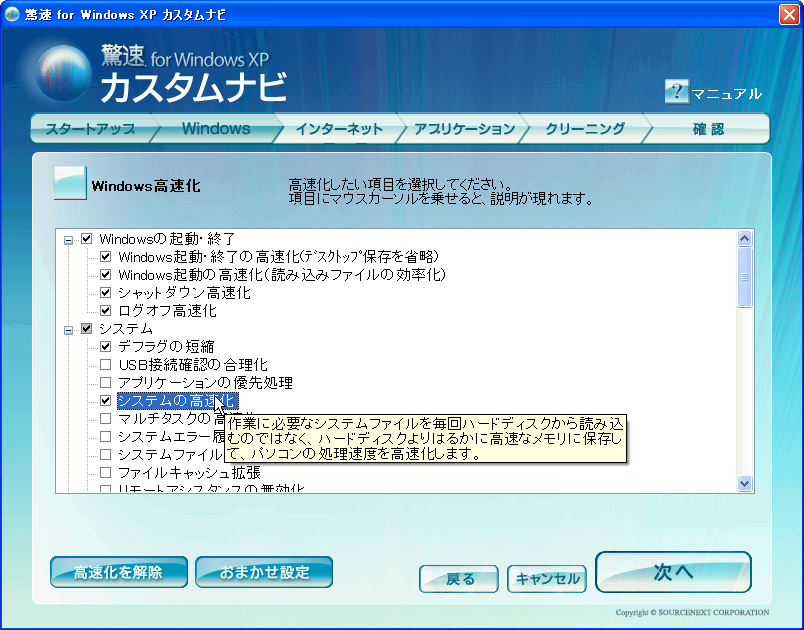Enable USB接続確認の合理化 checkbox
This screenshot has width=804, height=630.
coord(106,364)
